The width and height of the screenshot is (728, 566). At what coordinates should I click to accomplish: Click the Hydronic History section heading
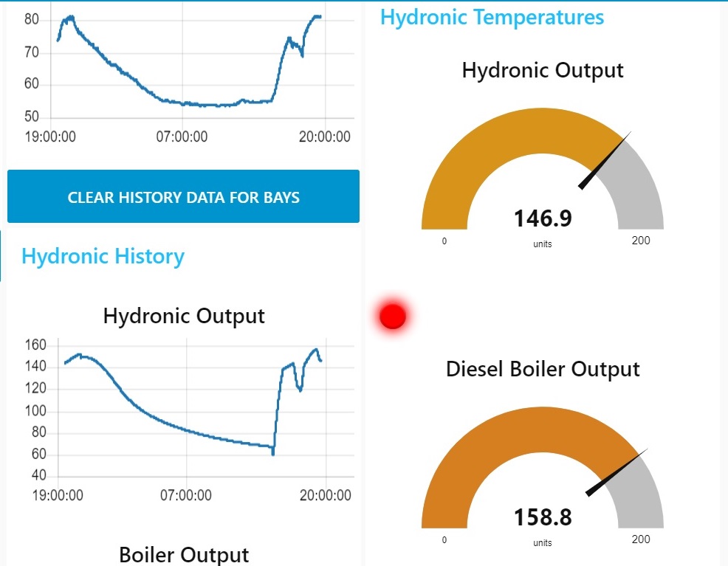tap(103, 257)
